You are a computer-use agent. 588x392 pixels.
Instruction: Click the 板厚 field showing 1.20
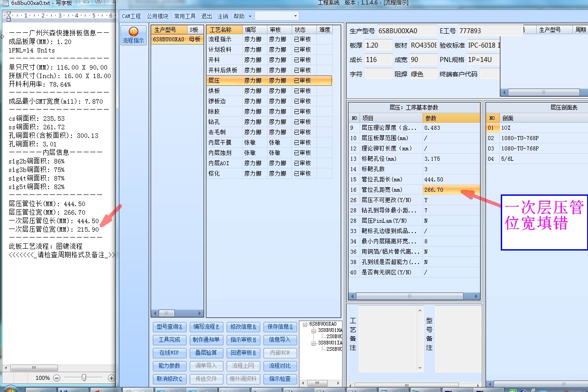pos(378,45)
